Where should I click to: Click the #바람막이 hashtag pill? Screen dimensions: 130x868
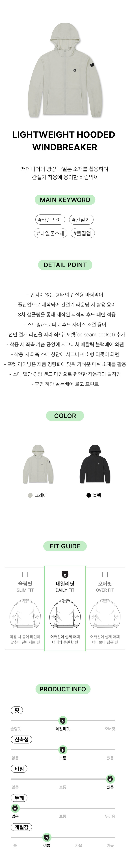pyautogui.click(x=49, y=220)
